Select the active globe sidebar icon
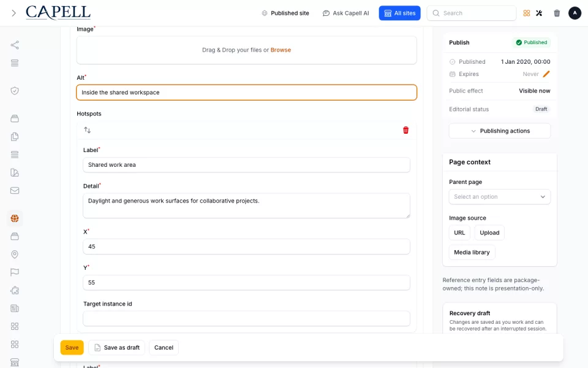588x368 pixels. [x=15, y=218]
